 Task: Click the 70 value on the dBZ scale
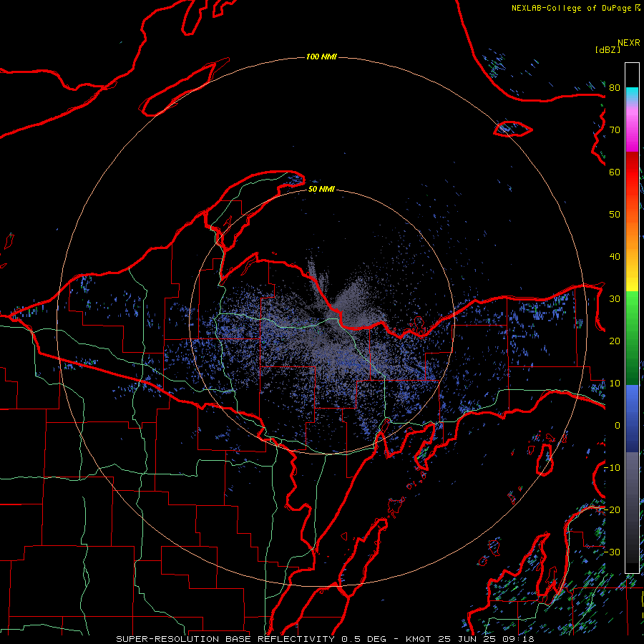(615, 130)
